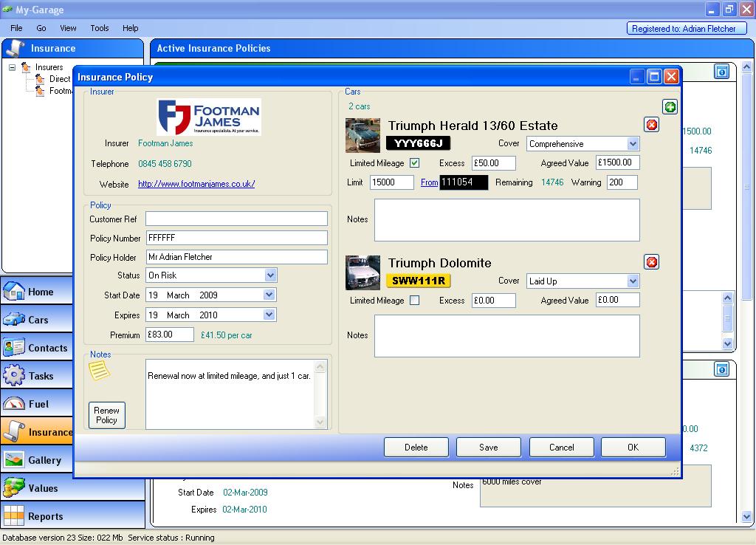Select Contacts in the sidebar
756x545 pixels.
[x=47, y=348]
